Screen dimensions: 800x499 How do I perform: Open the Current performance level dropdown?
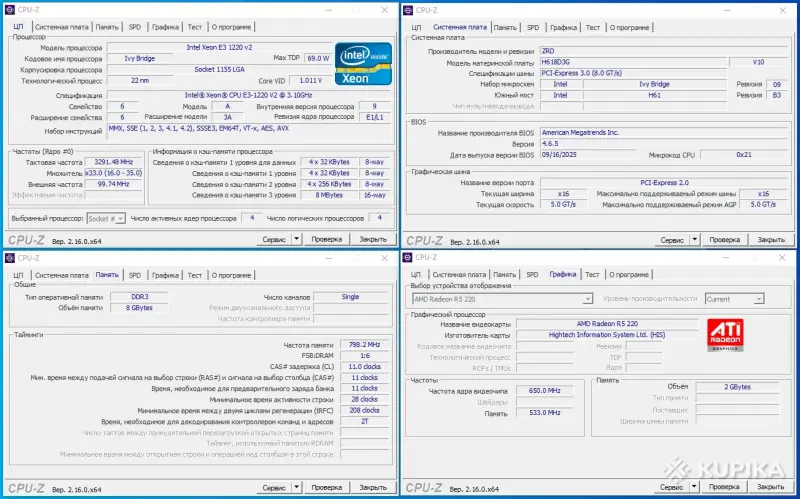[735, 299]
